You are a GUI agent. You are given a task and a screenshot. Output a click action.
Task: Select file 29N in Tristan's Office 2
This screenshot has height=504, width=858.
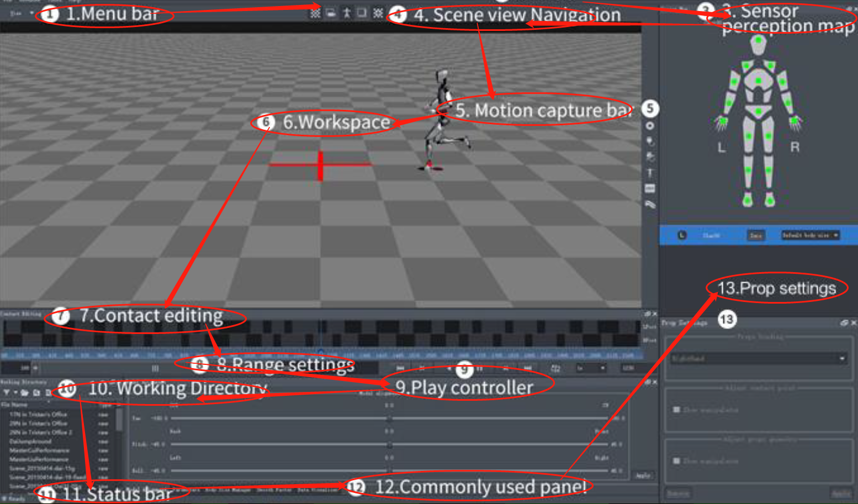[x=41, y=432]
